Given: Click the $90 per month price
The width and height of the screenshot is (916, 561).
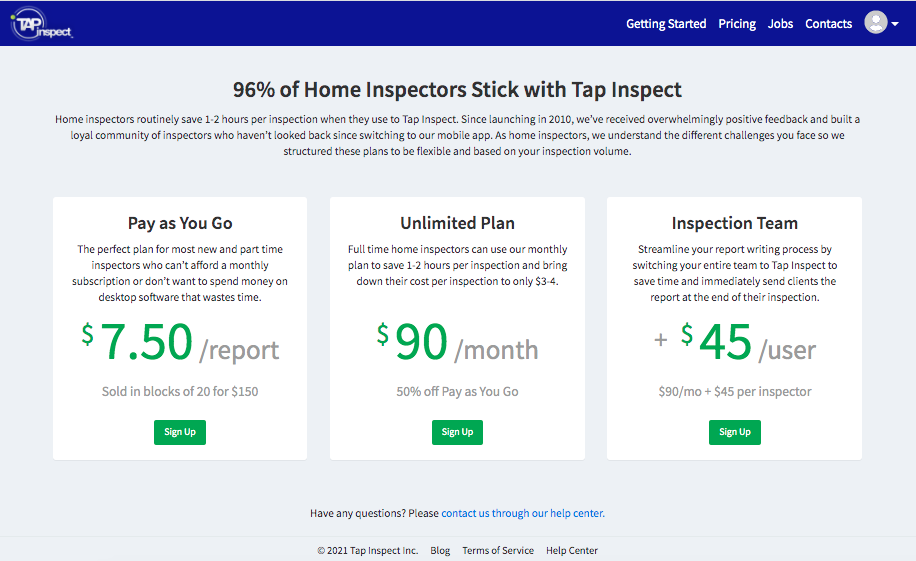Looking at the screenshot, I should tap(457, 342).
